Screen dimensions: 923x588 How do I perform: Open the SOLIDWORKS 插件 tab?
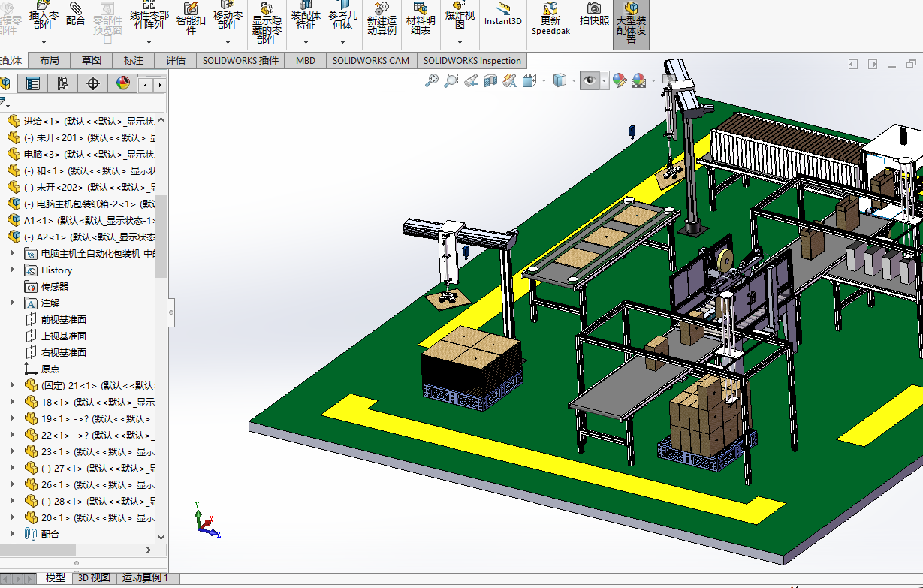click(240, 61)
